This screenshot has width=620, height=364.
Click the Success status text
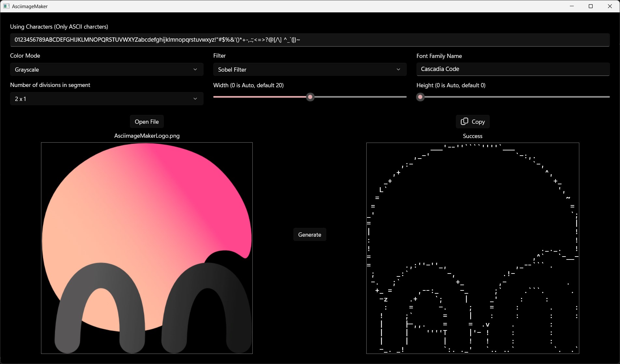pos(472,136)
